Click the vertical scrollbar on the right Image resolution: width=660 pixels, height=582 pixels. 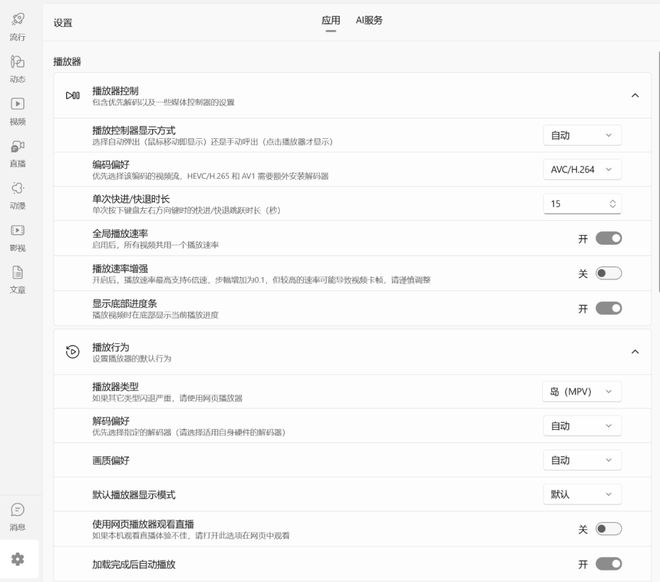point(658,171)
